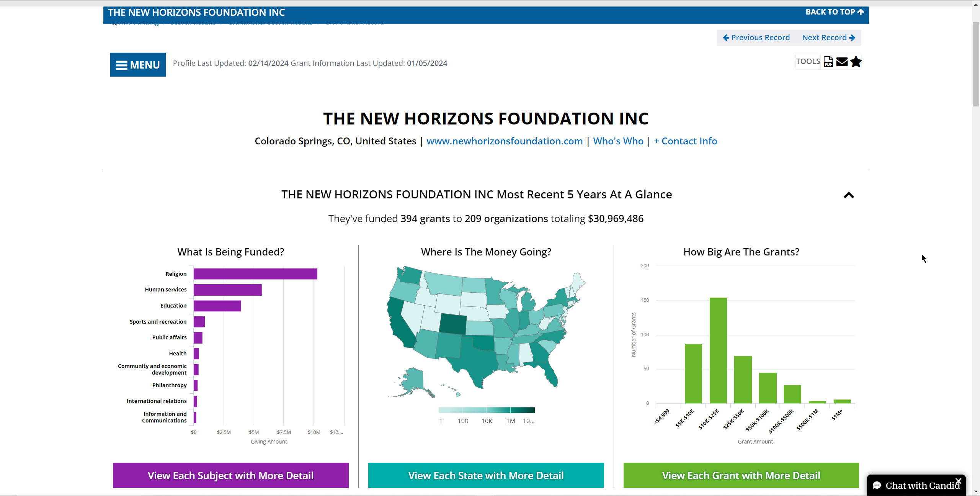Screen dimensions: 980x496
Task: Click the 394 grants text
Action: point(425,219)
